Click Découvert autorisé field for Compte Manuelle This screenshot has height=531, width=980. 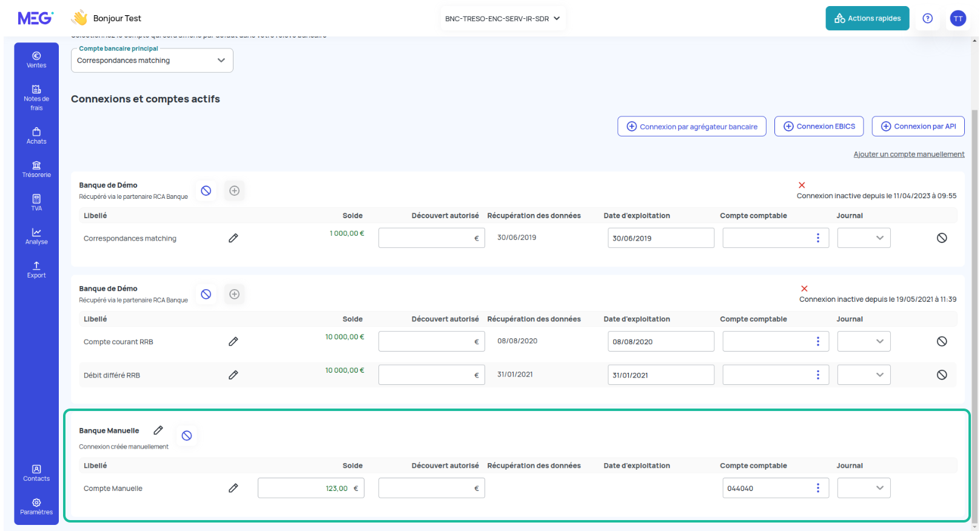coord(432,488)
